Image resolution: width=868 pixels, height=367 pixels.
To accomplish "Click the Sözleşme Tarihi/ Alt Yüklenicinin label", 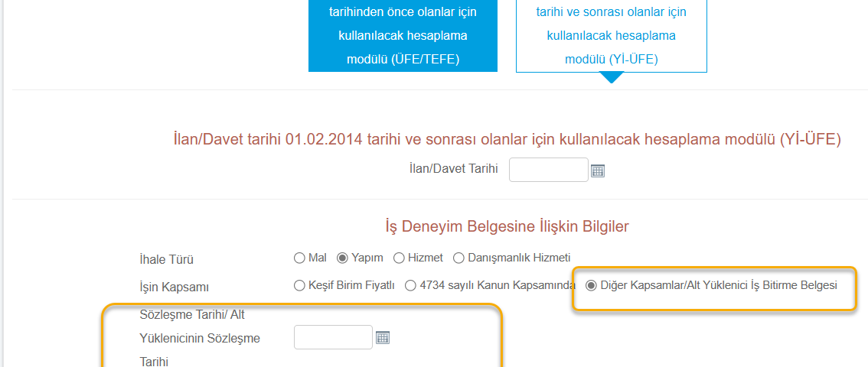I will [x=199, y=338].
